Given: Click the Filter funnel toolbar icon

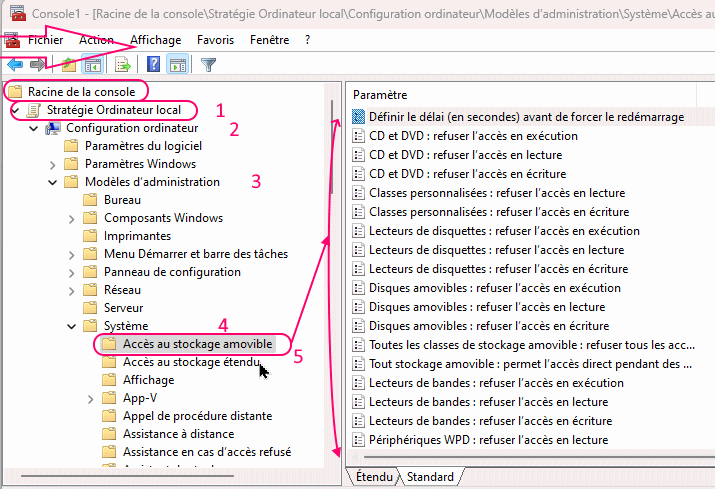Looking at the screenshot, I should (208, 65).
